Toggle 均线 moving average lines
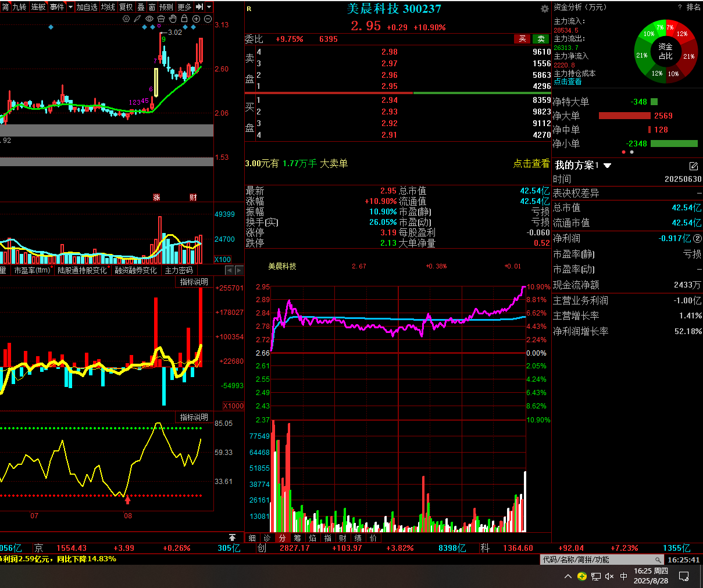 point(108,7)
